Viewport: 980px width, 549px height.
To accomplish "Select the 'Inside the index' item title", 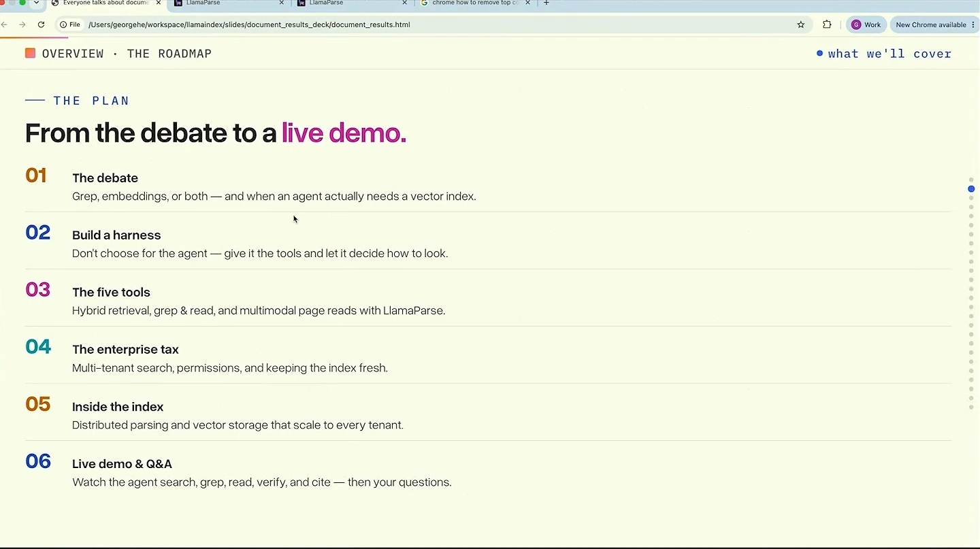I will pyautogui.click(x=118, y=407).
